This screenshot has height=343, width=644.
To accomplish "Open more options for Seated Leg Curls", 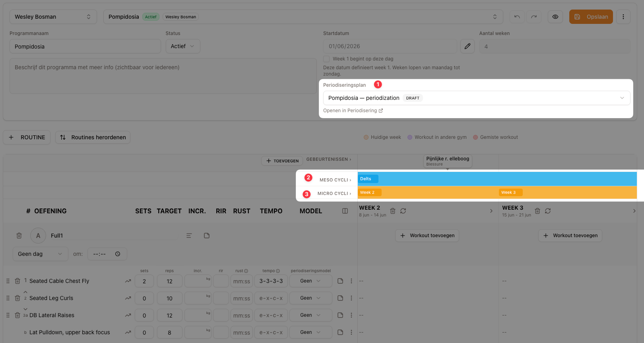I will coord(351,298).
